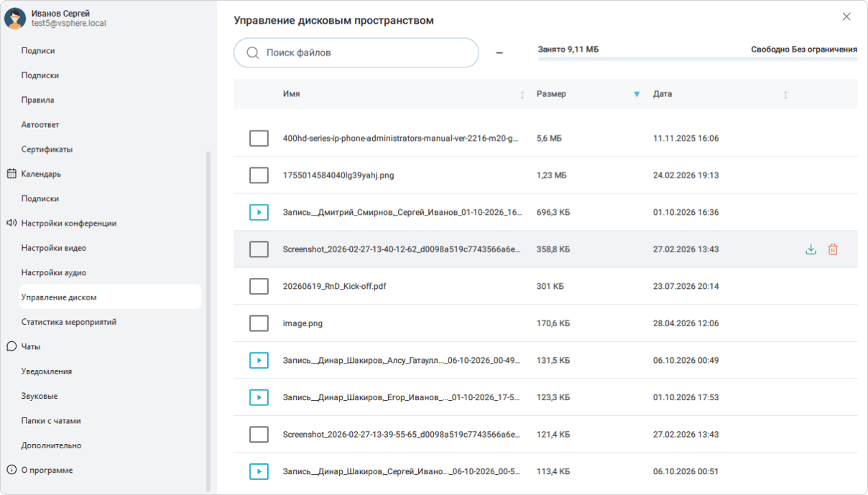Switch to Настройки аудио

[x=53, y=272]
